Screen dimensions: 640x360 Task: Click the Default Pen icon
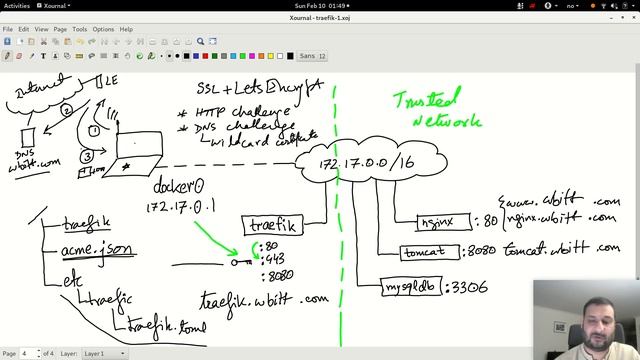pos(151,56)
